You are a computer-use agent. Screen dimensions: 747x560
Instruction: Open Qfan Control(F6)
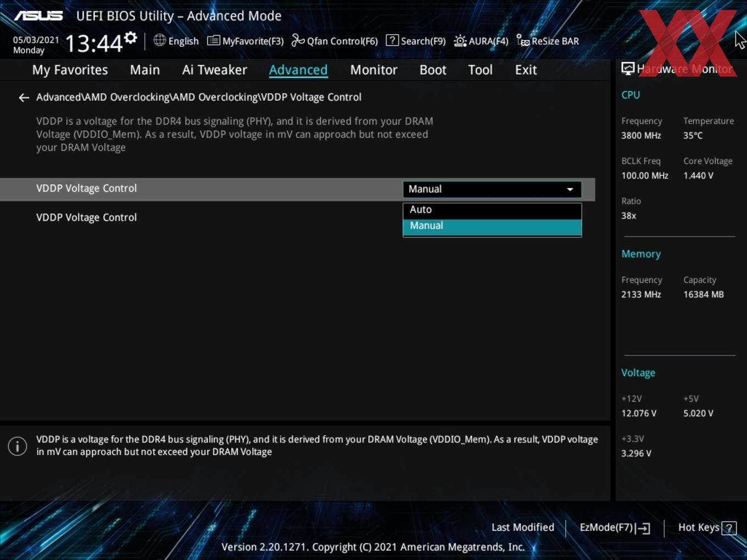tap(335, 41)
